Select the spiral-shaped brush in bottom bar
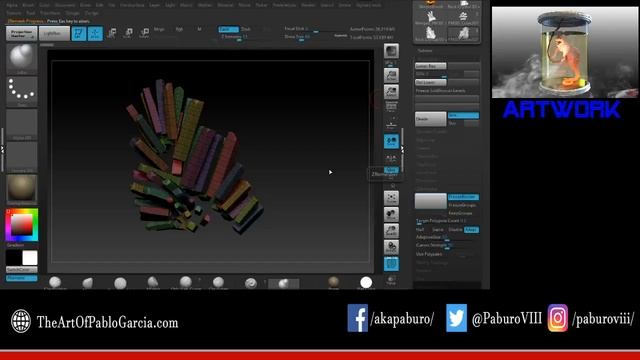Screen dimensions: 640x360 coord(251,283)
